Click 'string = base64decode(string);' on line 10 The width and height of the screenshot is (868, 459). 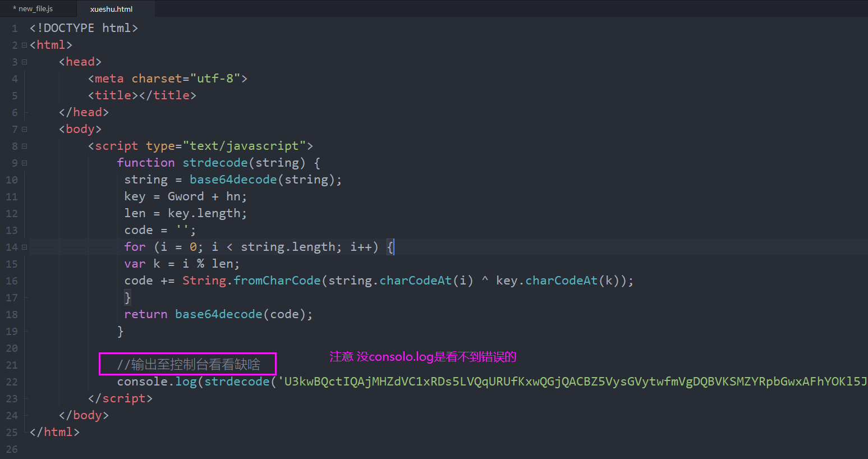coord(233,180)
